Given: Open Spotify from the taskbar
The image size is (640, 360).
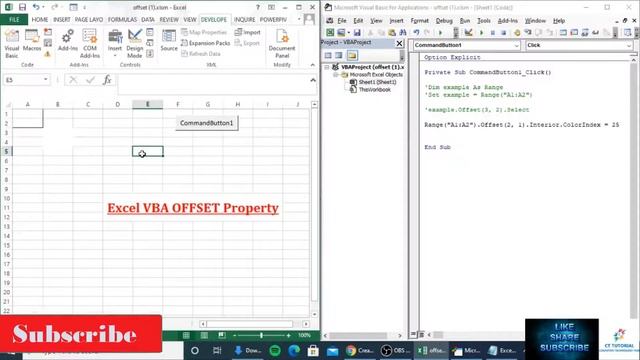Looking at the screenshot, I should 275,351.
